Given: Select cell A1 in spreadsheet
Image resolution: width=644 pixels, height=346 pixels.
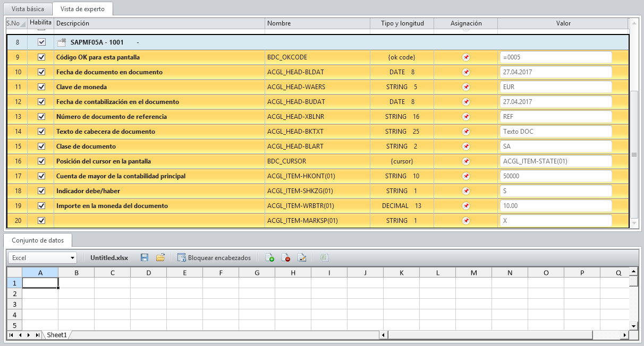Looking at the screenshot, I should (x=40, y=283).
